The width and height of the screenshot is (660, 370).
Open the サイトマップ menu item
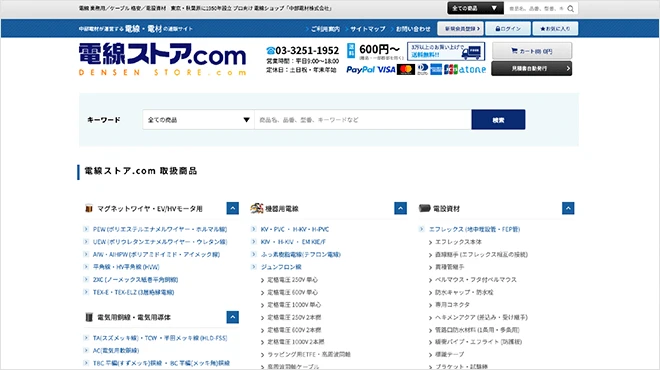point(367,29)
